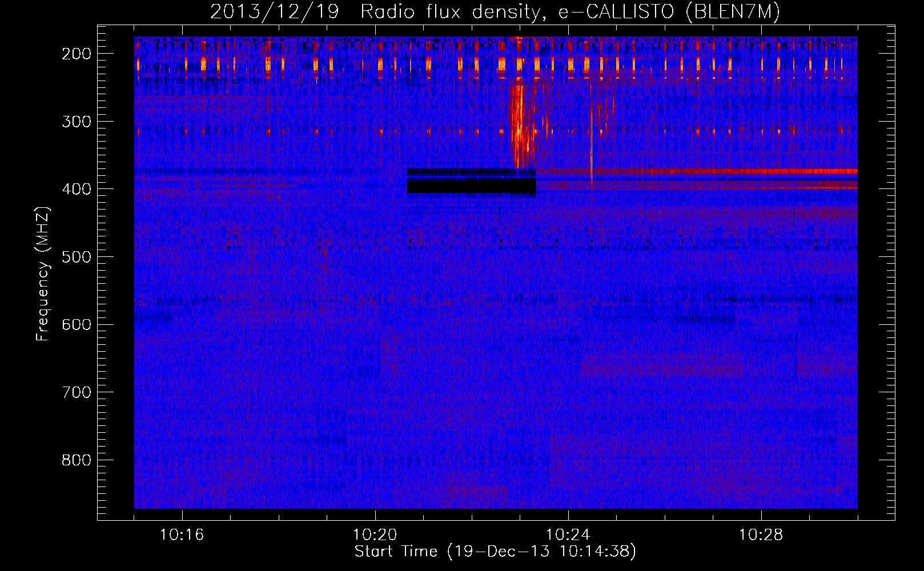Click the 700 frequency tick label

coord(76,392)
